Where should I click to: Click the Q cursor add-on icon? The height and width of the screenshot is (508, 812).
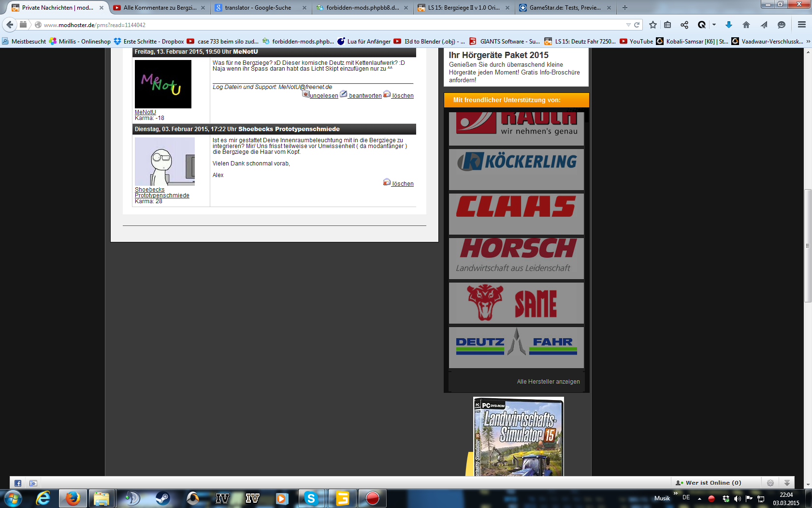[702, 25]
